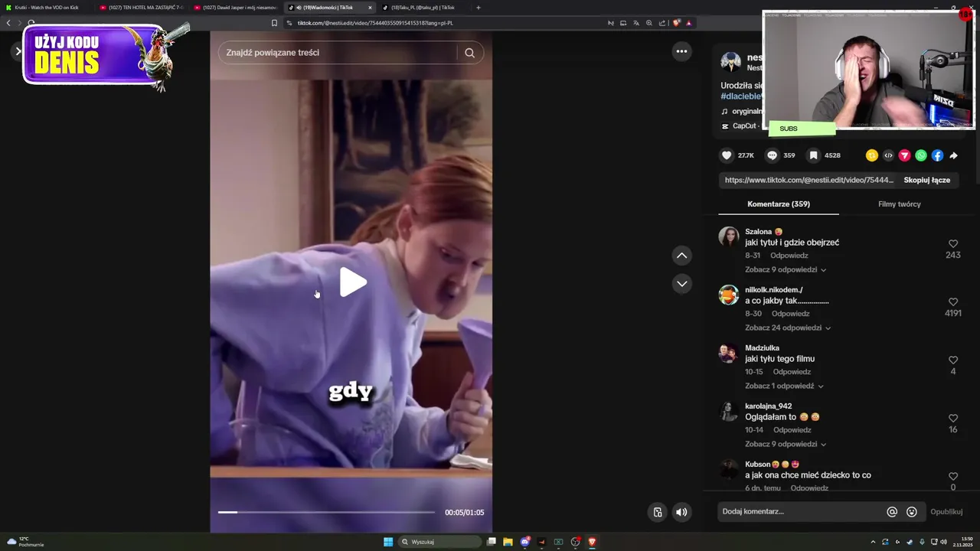Insert a mention with the @ icon

[x=892, y=512]
